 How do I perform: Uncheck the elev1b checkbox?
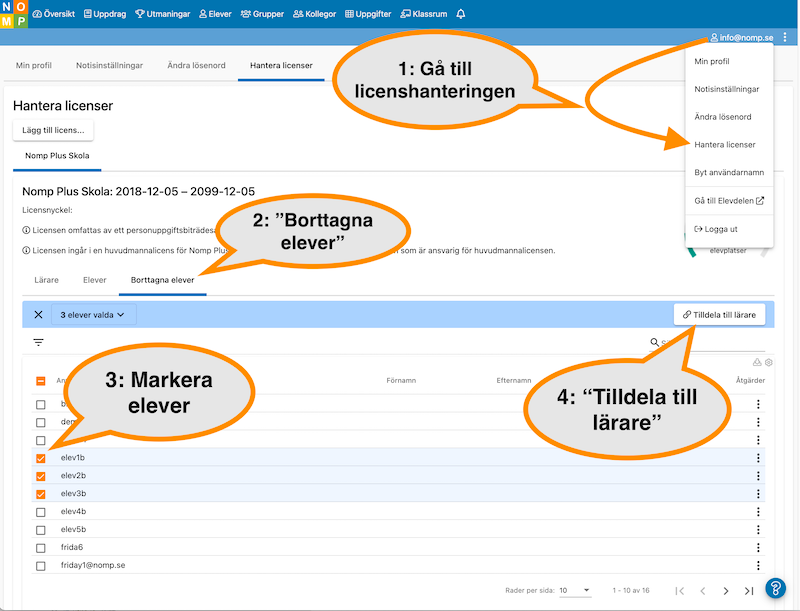point(41,458)
